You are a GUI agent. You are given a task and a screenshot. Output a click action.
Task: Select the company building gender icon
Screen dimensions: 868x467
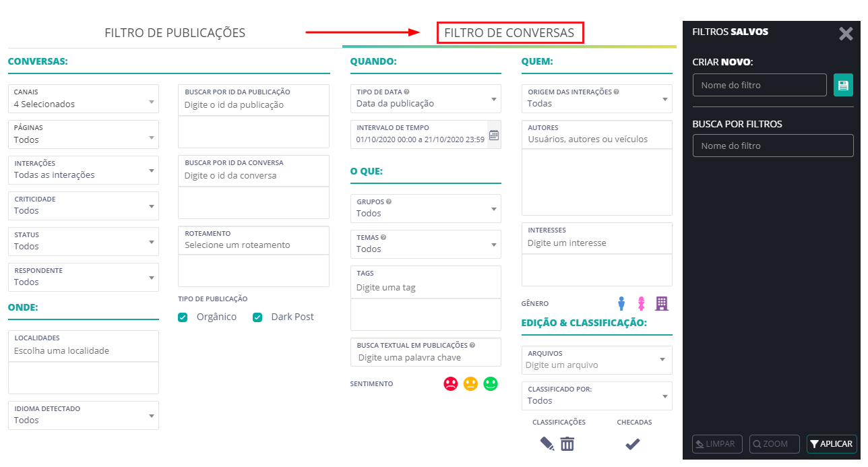coord(662,304)
